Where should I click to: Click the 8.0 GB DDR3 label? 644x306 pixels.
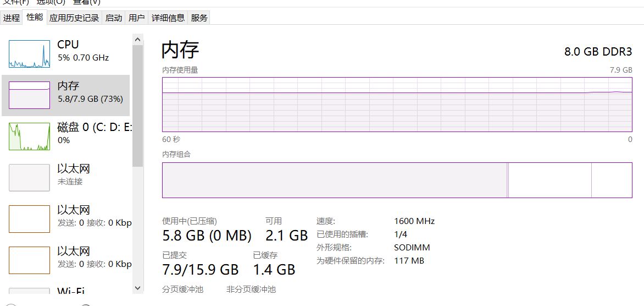pyautogui.click(x=598, y=51)
